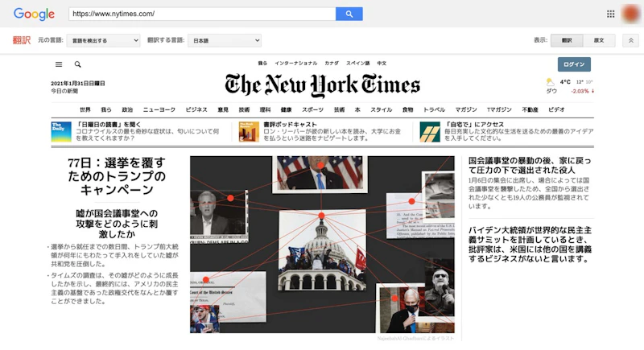Open the 健康 section
This screenshot has width=644, height=350.
click(x=286, y=109)
